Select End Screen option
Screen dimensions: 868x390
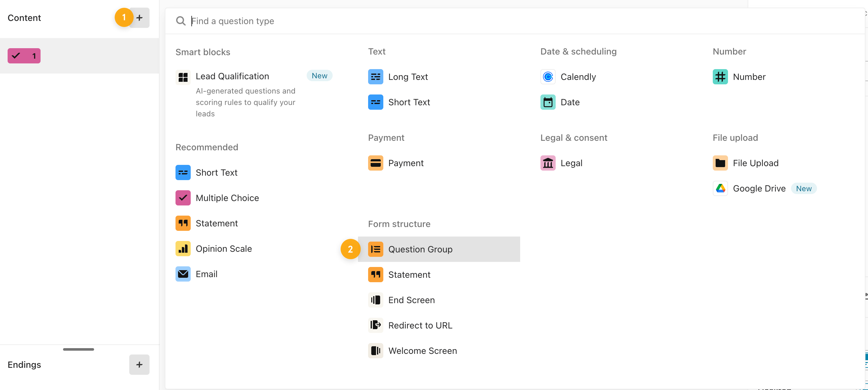tap(411, 300)
